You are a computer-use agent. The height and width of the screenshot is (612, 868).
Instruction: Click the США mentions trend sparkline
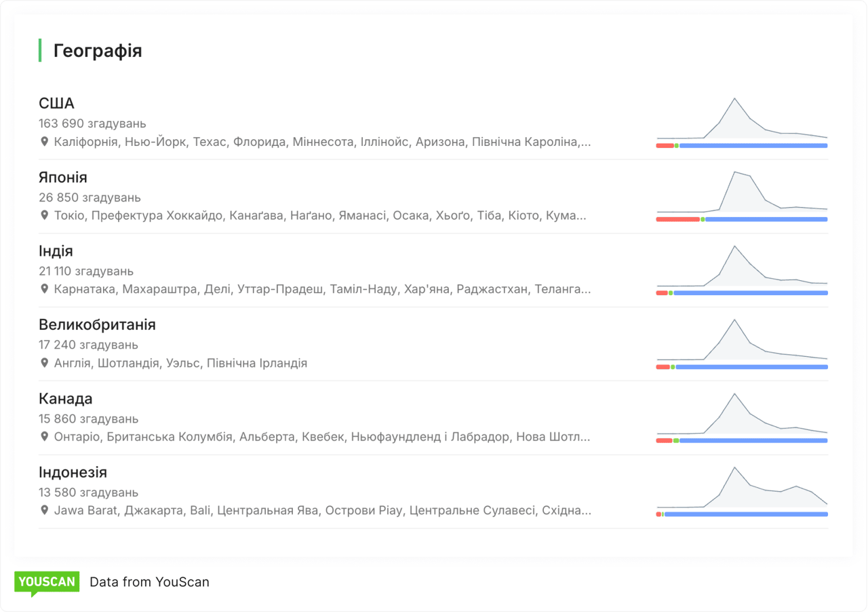[742, 121]
